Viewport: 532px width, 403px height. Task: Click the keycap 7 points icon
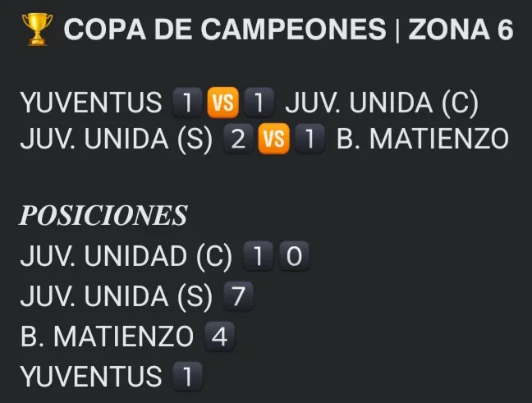[238, 295]
